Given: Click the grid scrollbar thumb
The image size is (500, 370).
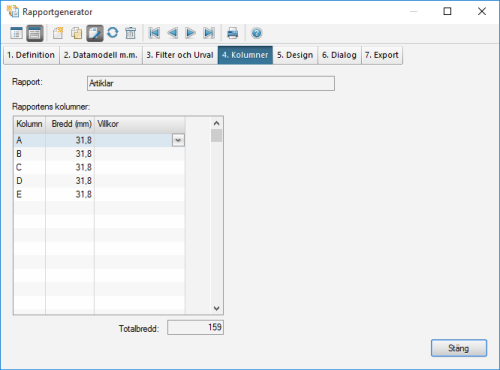Looking at the screenshot, I should click(x=216, y=136).
